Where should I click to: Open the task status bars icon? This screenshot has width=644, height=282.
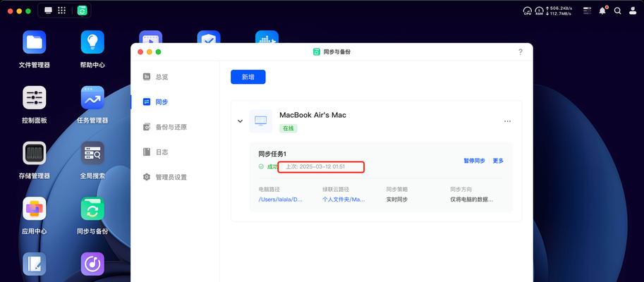[588, 11]
